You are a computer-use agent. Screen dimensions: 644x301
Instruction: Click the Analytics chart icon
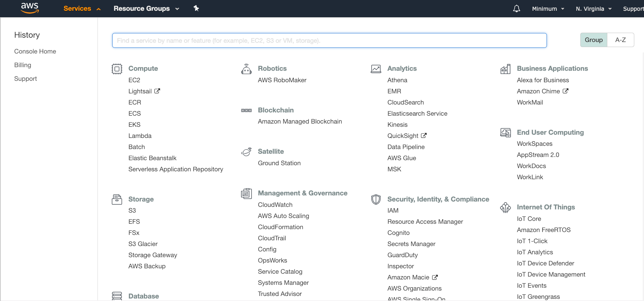pos(376,69)
